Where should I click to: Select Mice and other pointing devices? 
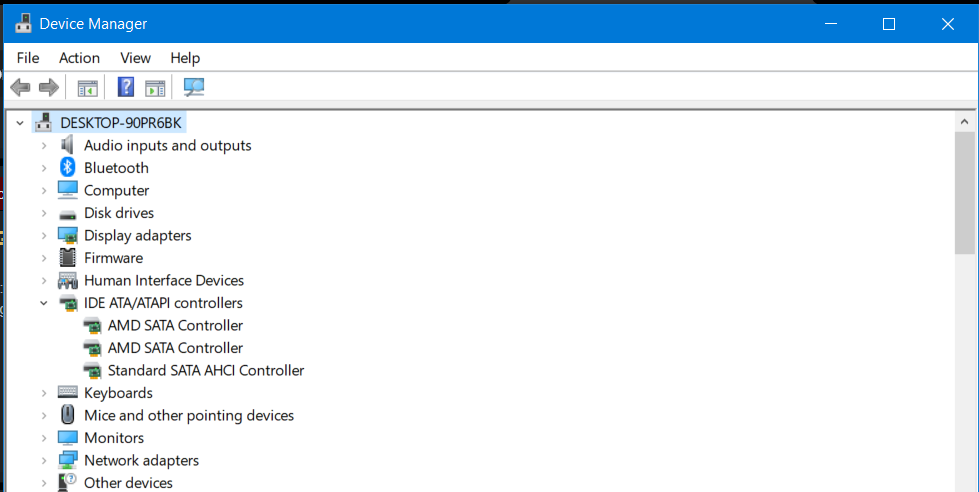[188, 415]
